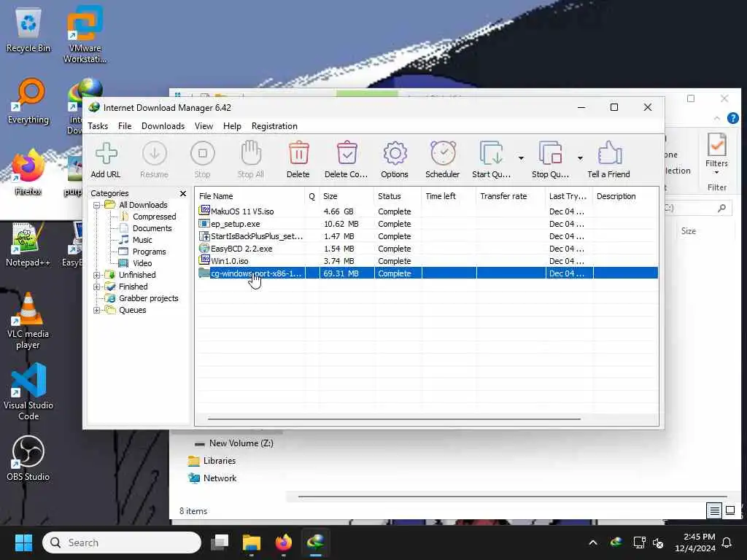Expand the Queues tree node
This screenshot has width=747, height=560.
[x=97, y=310]
